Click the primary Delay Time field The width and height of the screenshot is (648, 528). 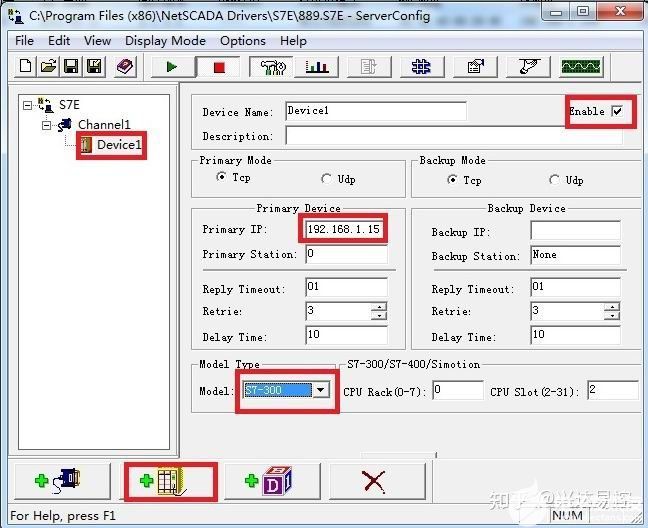pos(346,335)
